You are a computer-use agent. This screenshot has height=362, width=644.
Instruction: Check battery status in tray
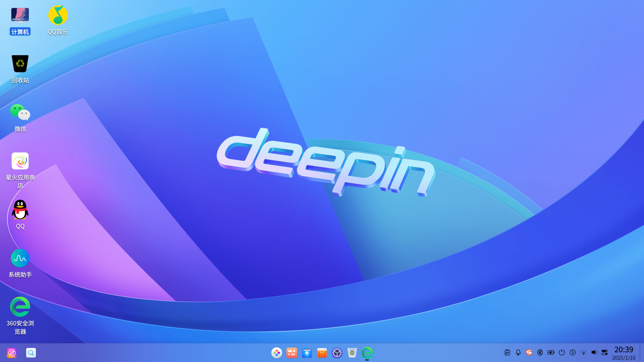pyautogui.click(x=551, y=353)
